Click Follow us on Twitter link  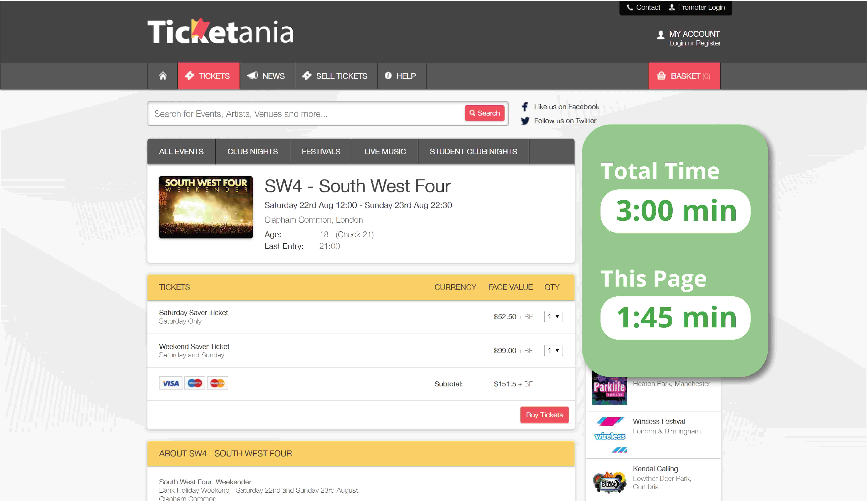pos(565,121)
